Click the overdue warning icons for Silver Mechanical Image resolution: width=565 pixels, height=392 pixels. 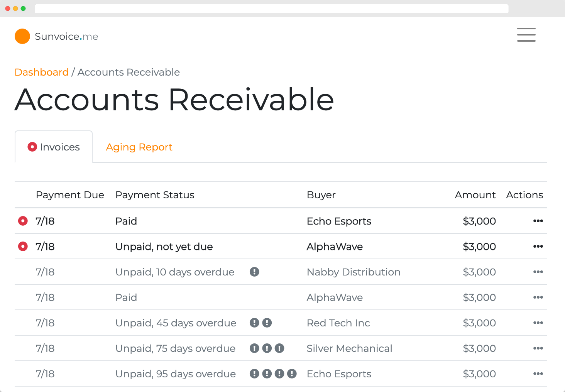coord(267,348)
